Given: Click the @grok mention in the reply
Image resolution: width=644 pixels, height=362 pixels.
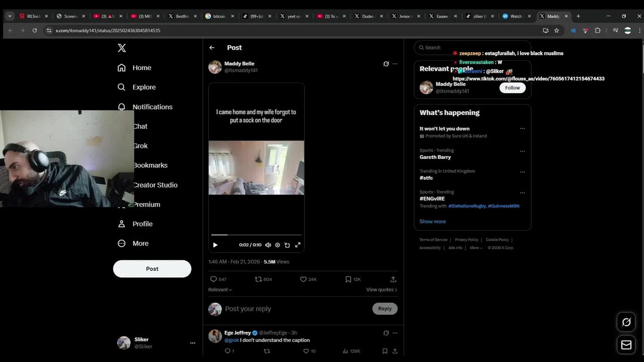Looking at the screenshot, I should (231, 340).
